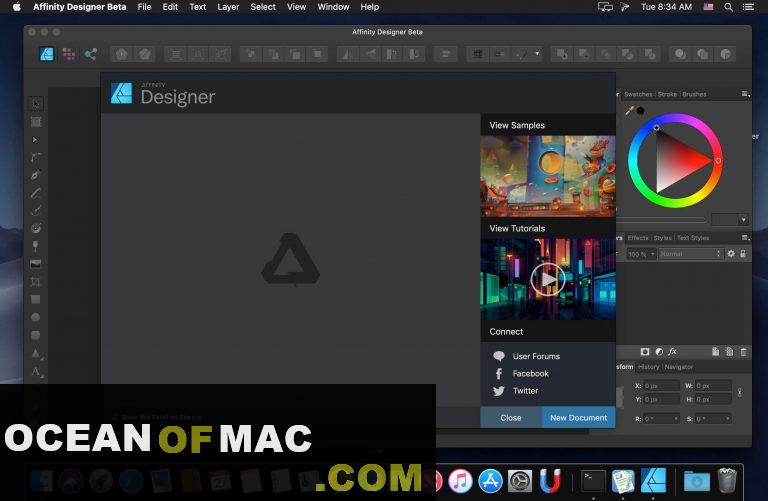Select the Place Image tool
This screenshot has width=768, height=501.
click(x=35, y=264)
